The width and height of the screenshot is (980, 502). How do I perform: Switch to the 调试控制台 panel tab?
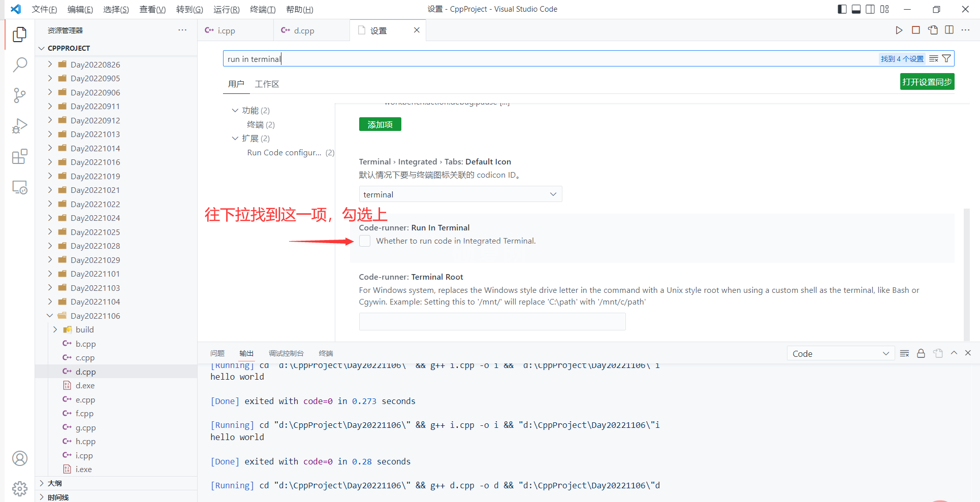(286, 353)
